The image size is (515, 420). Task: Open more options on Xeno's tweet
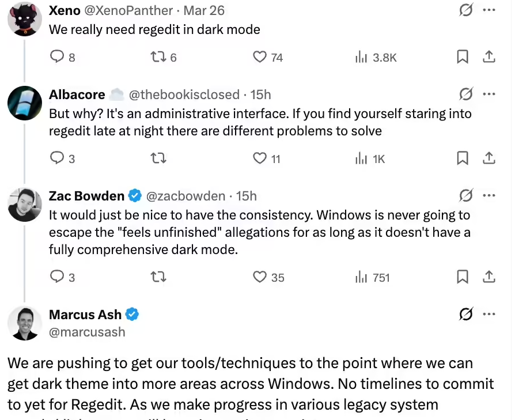(489, 10)
